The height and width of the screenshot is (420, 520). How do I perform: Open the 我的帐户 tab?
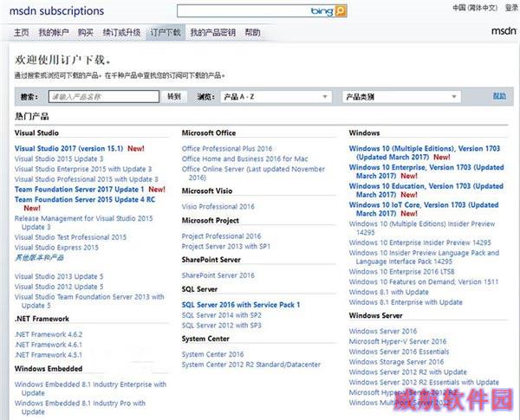(x=54, y=33)
